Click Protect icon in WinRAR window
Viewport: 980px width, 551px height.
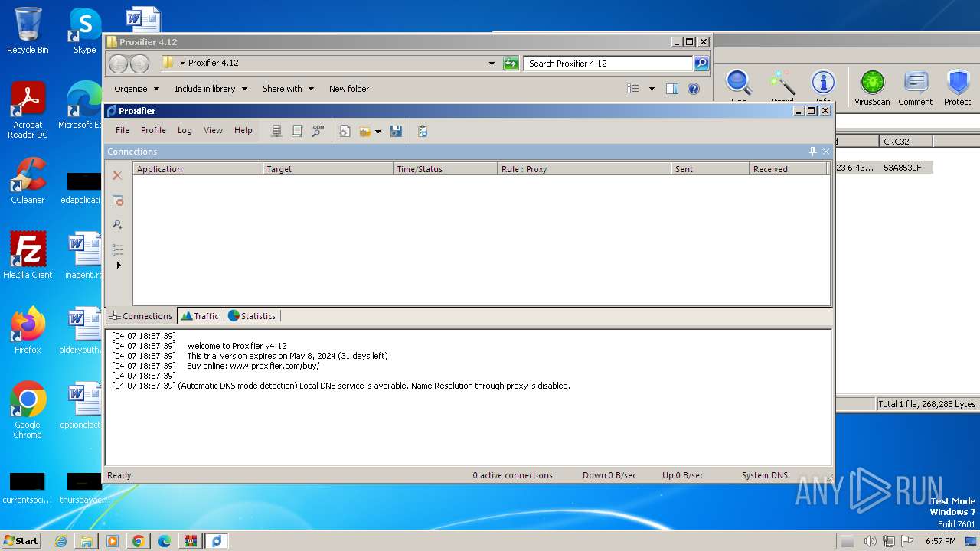pos(957,87)
